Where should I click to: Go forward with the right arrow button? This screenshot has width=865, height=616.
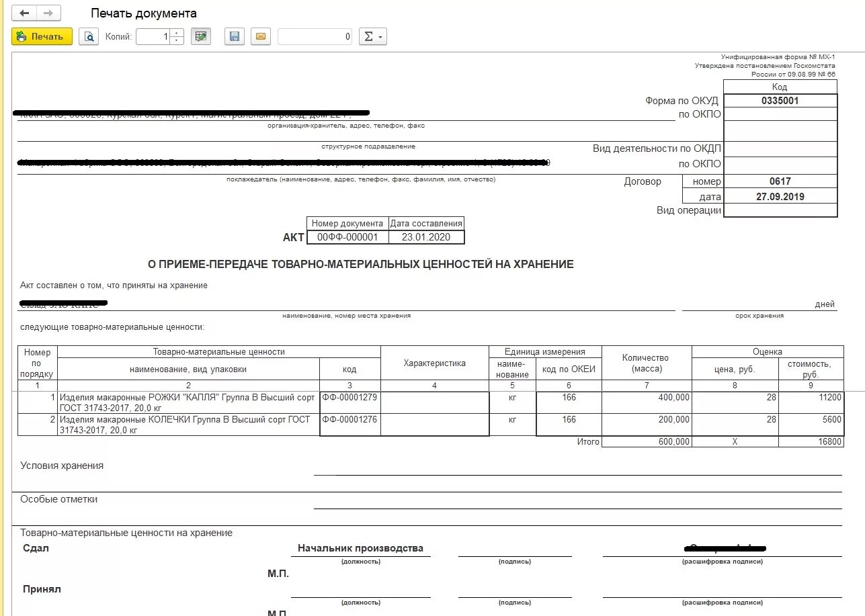click(48, 13)
